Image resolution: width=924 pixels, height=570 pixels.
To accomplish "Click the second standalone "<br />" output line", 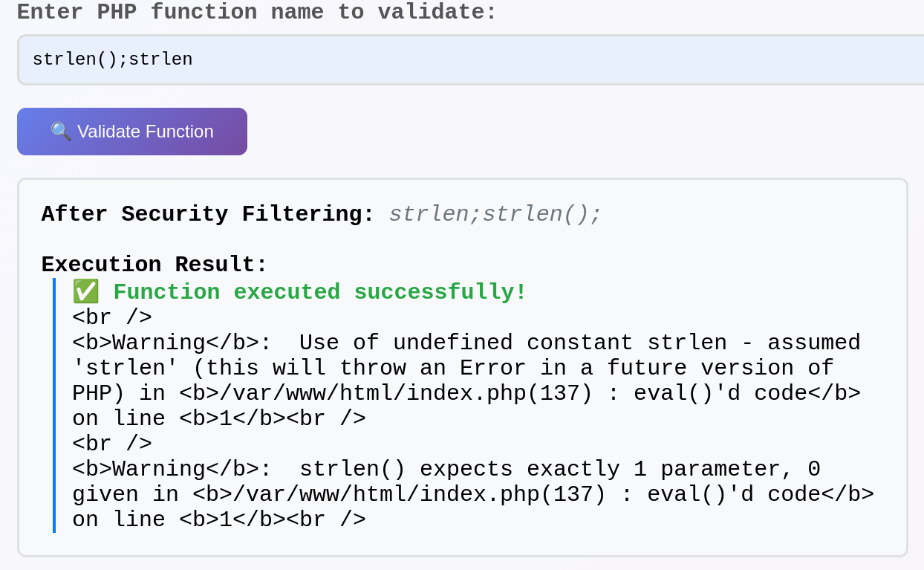I will point(112,444).
